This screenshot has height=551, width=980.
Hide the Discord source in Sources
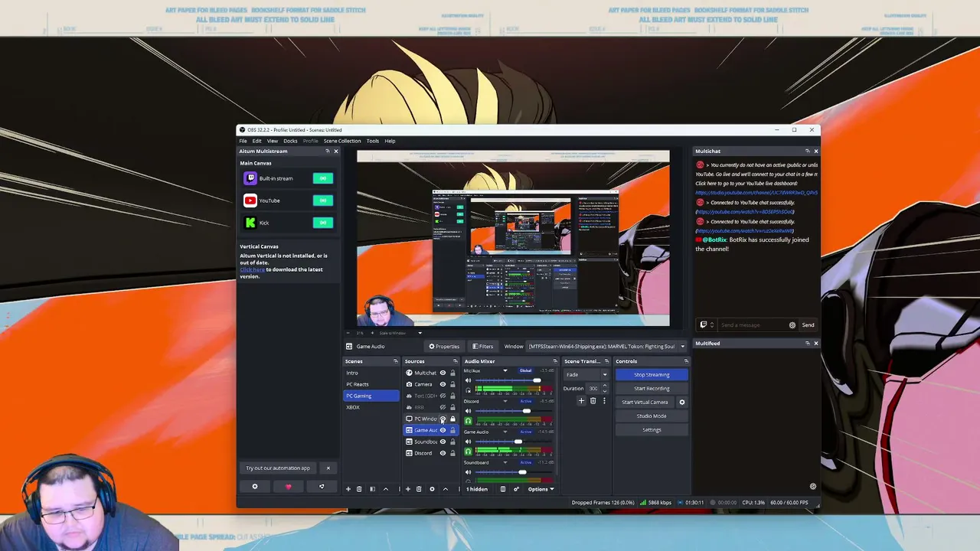point(443,453)
